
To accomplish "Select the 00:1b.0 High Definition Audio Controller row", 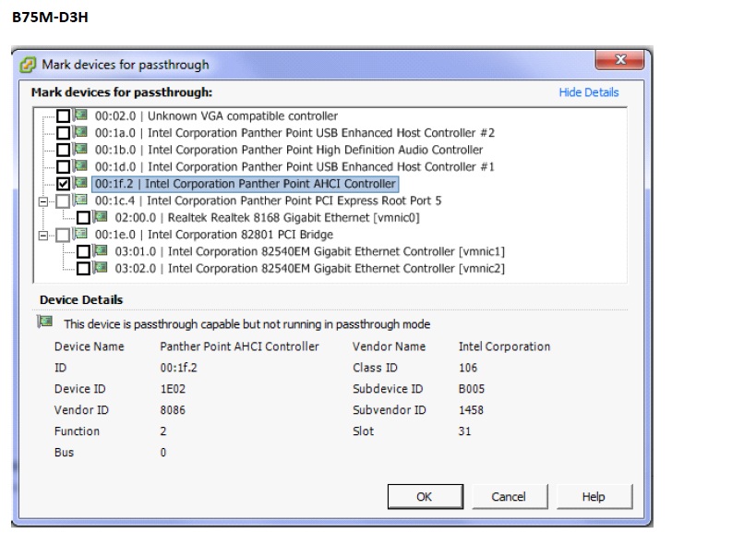I will pos(289,150).
